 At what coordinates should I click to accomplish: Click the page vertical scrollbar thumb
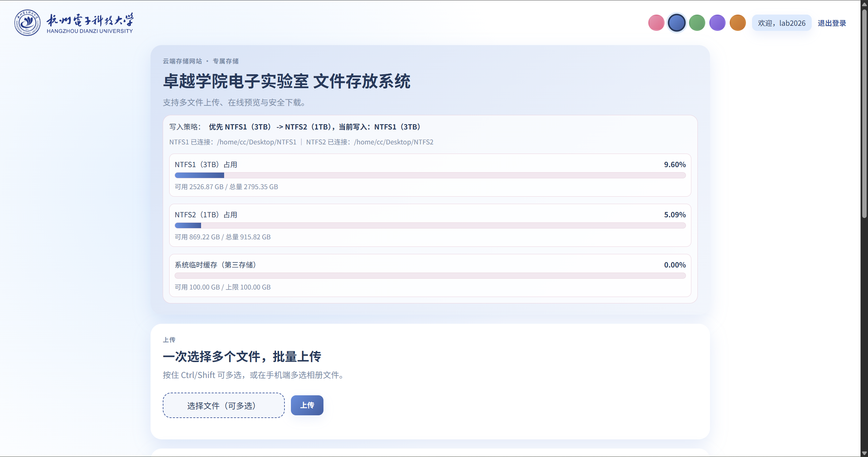pyautogui.click(x=864, y=114)
